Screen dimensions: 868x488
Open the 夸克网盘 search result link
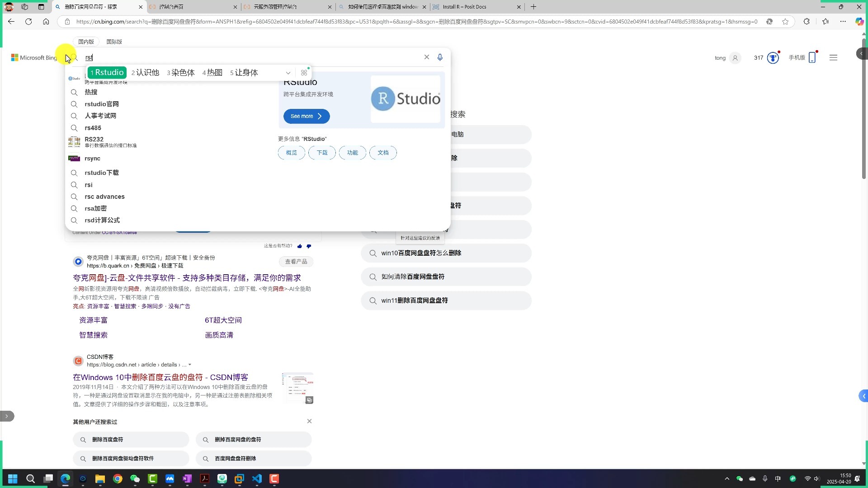pyautogui.click(x=187, y=278)
